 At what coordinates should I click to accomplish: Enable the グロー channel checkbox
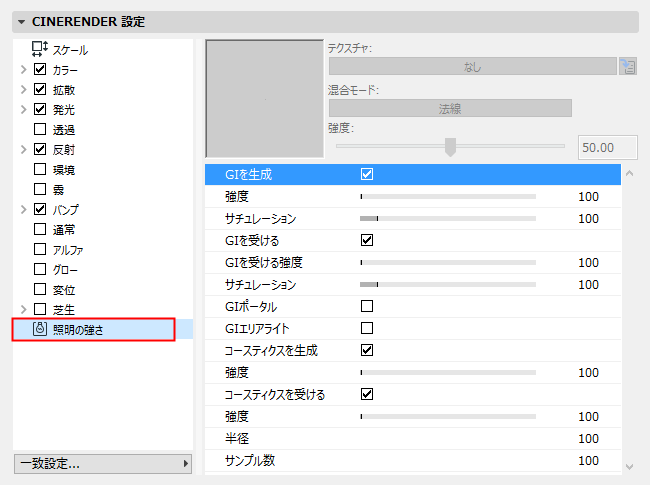pyautogui.click(x=40, y=269)
